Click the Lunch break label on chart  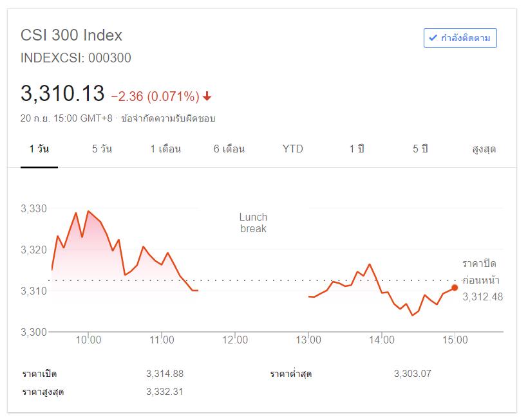point(253,223)
